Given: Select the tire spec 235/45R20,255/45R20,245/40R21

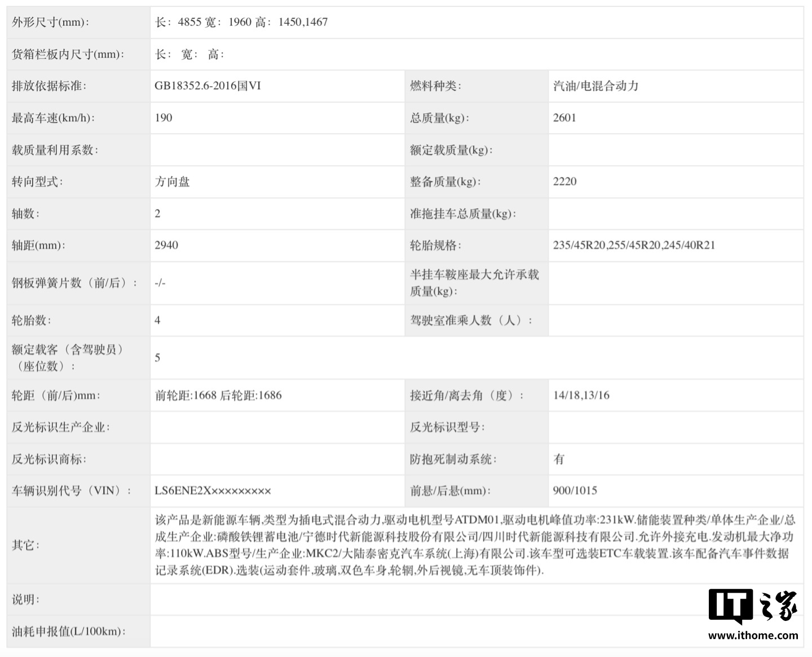Looking at the screenshot, I should tap(634, 245).
